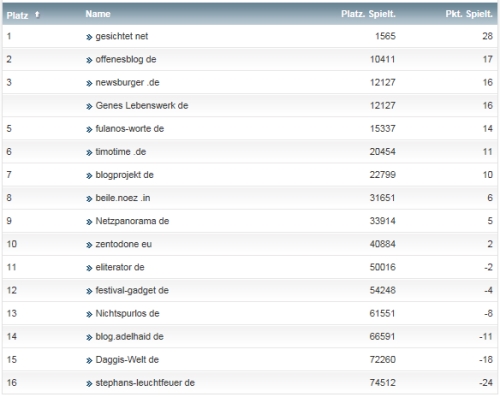Viewport: 500px width, 397px height.
Task: Click the arrow icon before zentodone eu
Action: [89, 245]
